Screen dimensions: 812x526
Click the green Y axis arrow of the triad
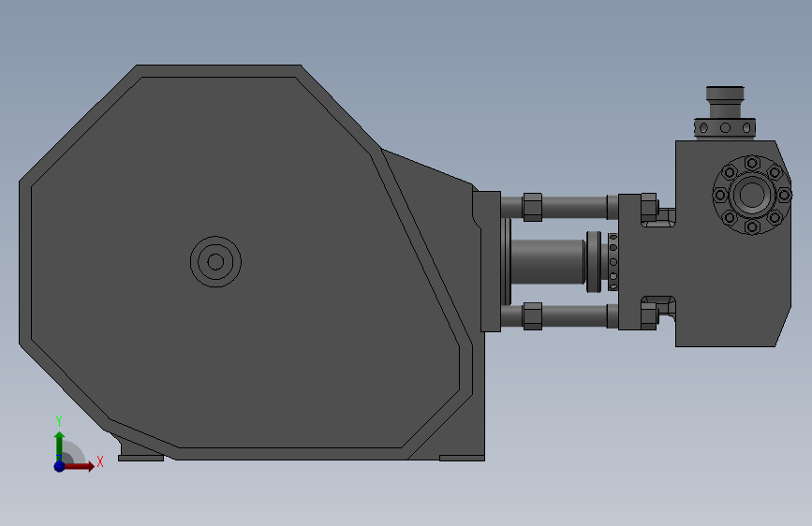click(x=60, y=446)
